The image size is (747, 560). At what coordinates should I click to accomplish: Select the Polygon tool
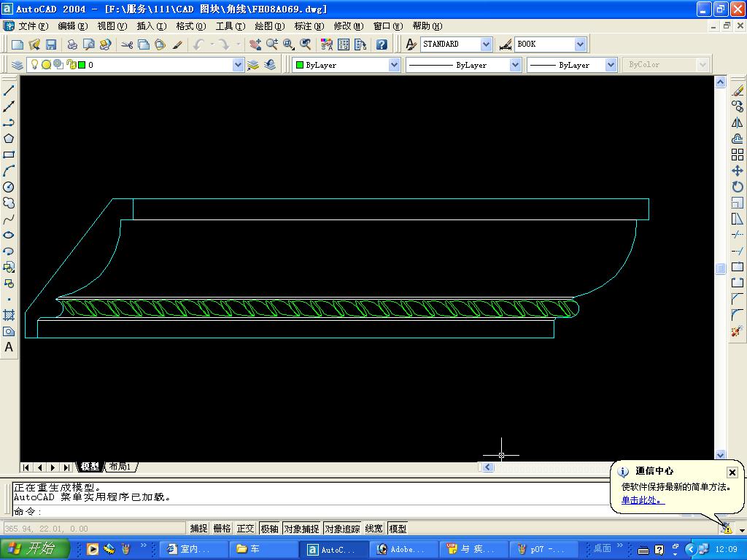pos(9,139)
